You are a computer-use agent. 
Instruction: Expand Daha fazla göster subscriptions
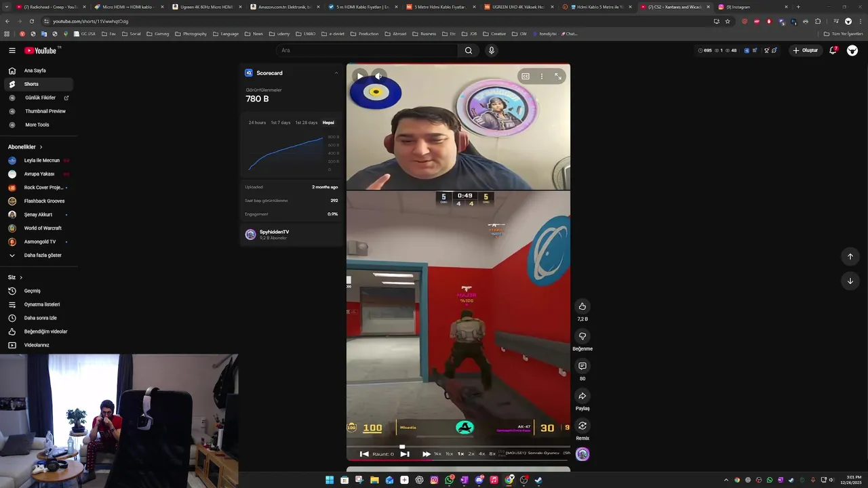39,256
